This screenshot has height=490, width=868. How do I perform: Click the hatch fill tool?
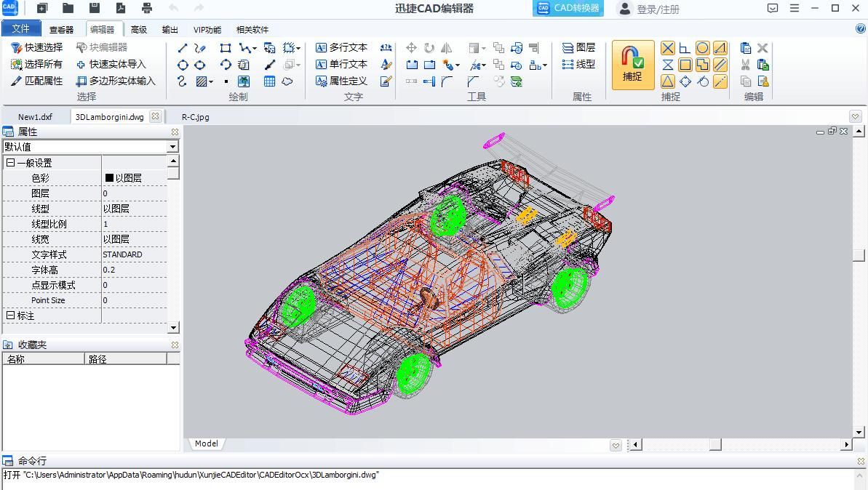pyautogui.click(x=202, y=81)
